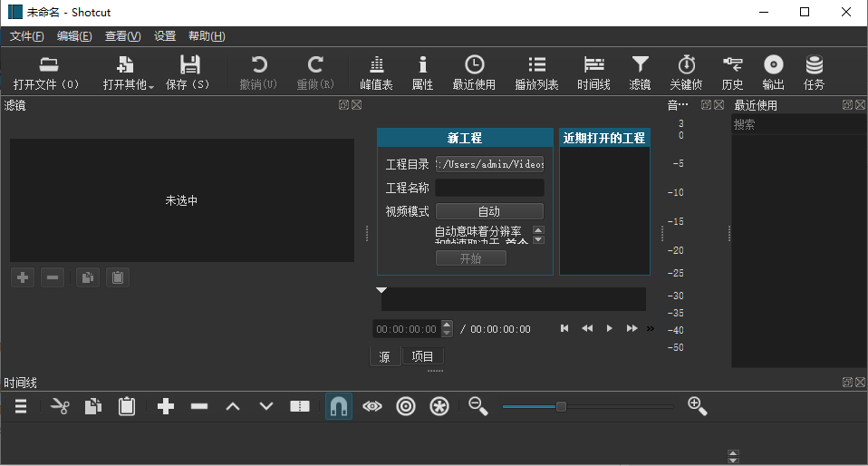Image resolution: width=868 pixels, height=466 pixels.
Task: Undo with the 撤销 toolbar icon
Action: [258, 73]
